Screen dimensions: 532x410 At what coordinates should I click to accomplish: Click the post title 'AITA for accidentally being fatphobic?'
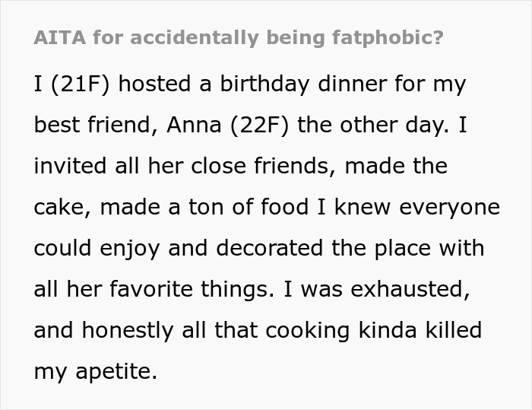pos(238,38)
